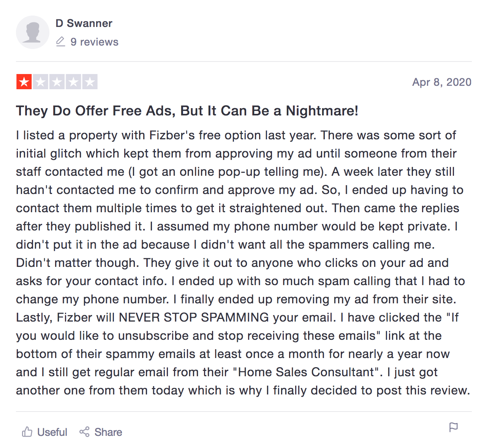Open the D Swanner reviewer name link
Screen dimensions: 487x448
pyautogui.click(x=84, y=24)
